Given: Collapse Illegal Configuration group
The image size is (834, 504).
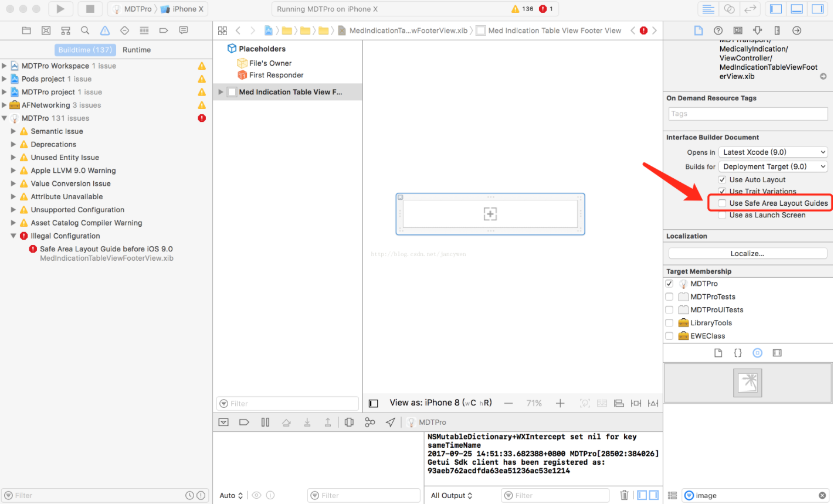Looking at the screenshot, I should coord(13,236).
